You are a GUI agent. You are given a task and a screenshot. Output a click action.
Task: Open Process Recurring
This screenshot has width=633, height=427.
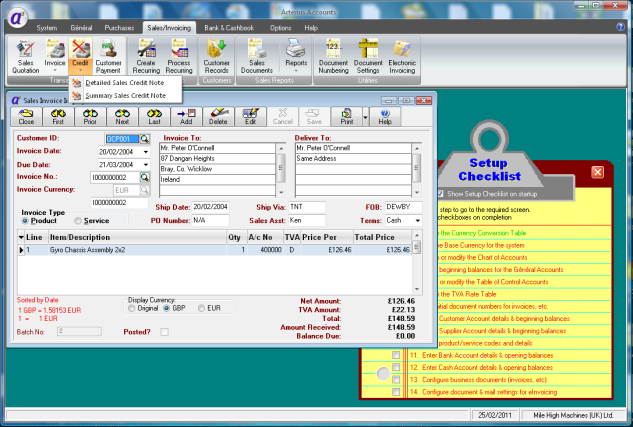pos(179,57)
